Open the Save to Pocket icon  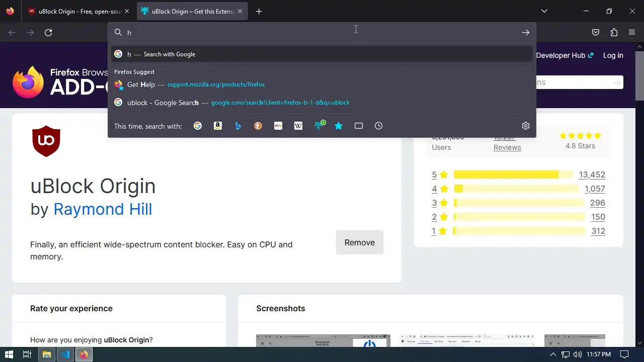tap(596, 32)
